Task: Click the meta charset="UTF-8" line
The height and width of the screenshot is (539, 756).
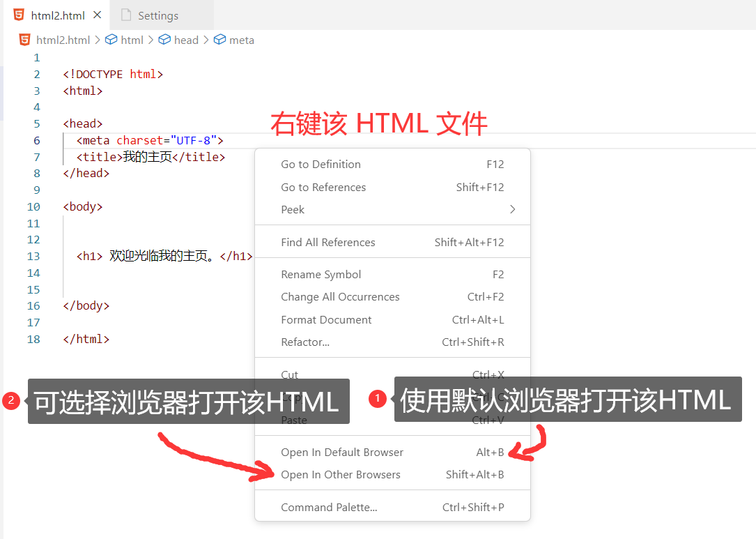Action: click(x=150, y=140)
